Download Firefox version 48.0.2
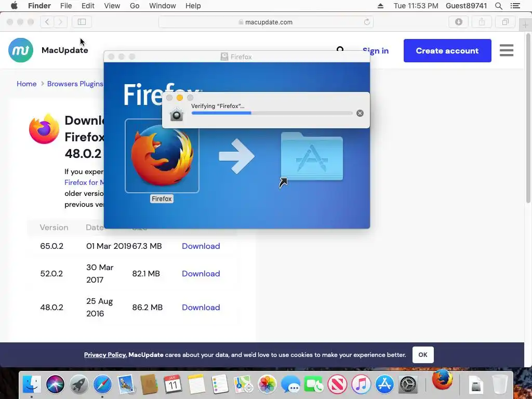 point(201,308)
